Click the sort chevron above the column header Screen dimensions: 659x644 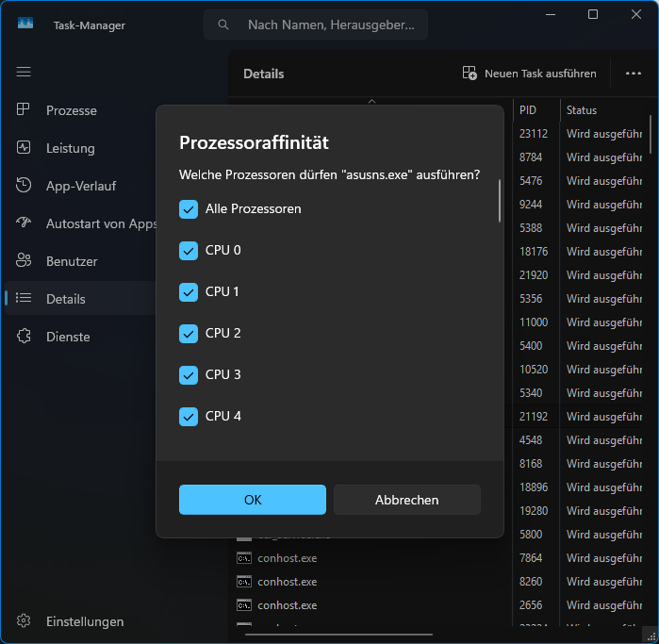371,101
